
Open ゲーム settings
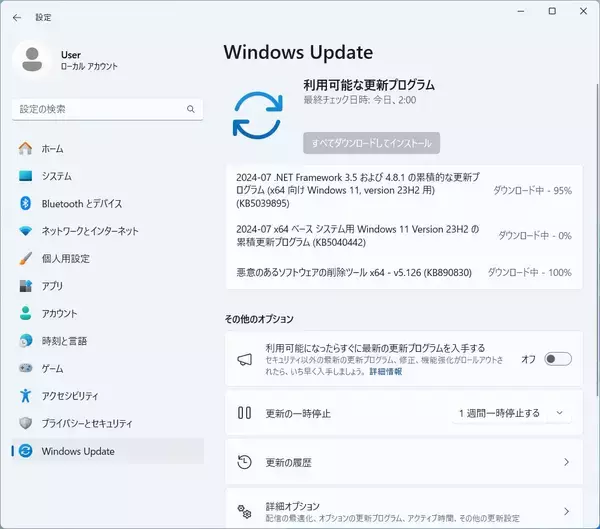[x=108, y=368]
